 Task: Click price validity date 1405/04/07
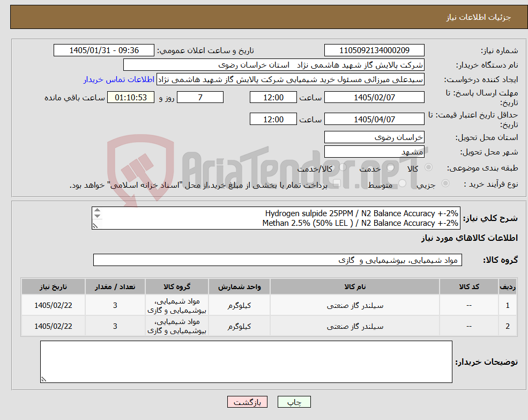point(374,119)
